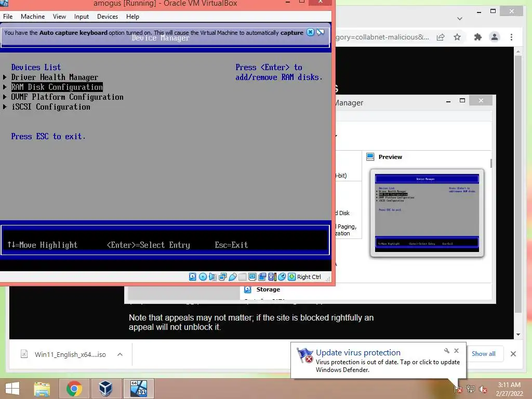This screenshot has width=532, height=399.
Task: Select RAM Disk Configuration entry
Action: (57, 87)
